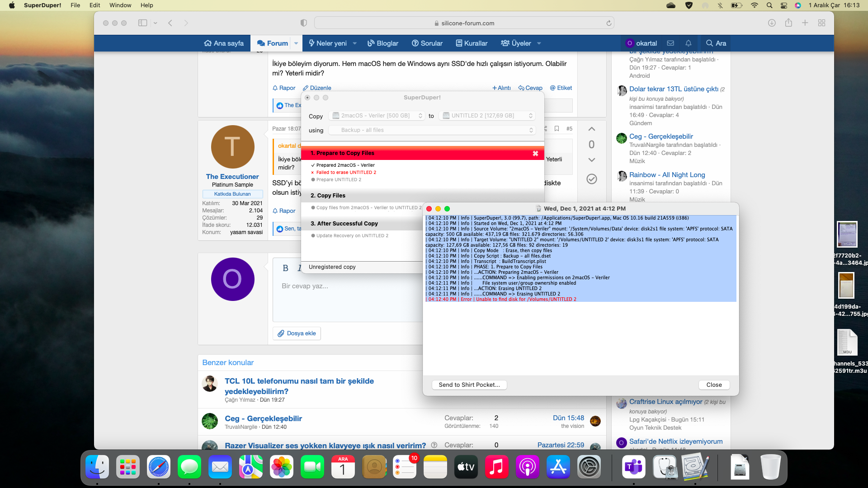The image size is (868, 488).
Task: Open Photos app in Dock
Action: click(282, 467)
